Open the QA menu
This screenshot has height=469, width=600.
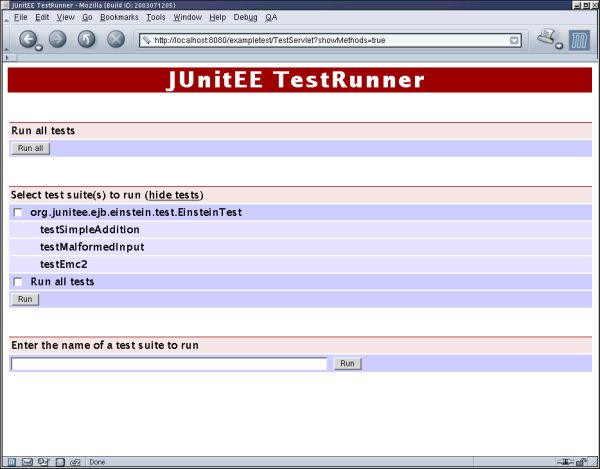tap(271, 18)
